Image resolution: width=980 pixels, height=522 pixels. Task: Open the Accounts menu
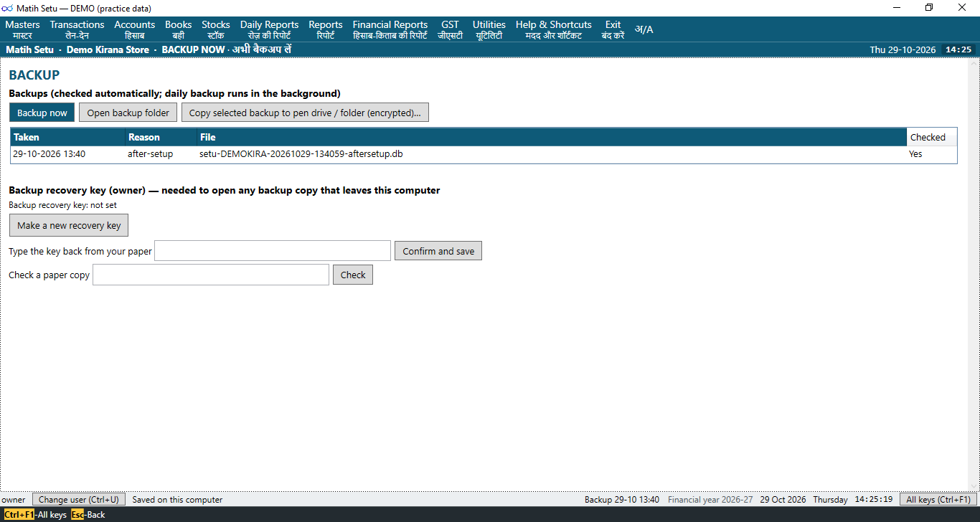click(x=134, y=29)
